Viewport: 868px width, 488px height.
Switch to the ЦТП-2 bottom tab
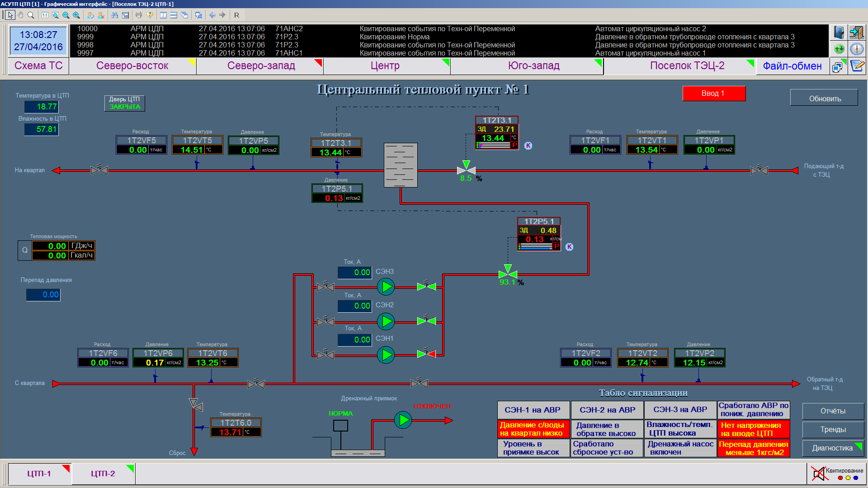click(103, 474)
